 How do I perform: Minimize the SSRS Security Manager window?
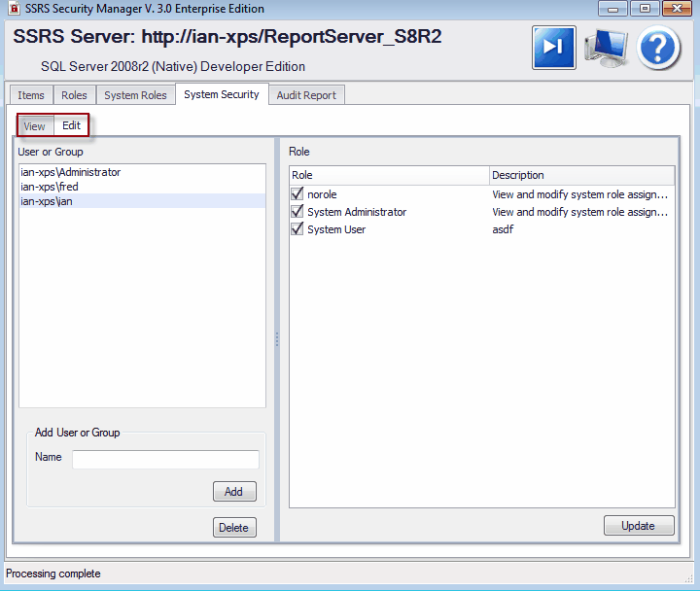(x=612, y=9)
